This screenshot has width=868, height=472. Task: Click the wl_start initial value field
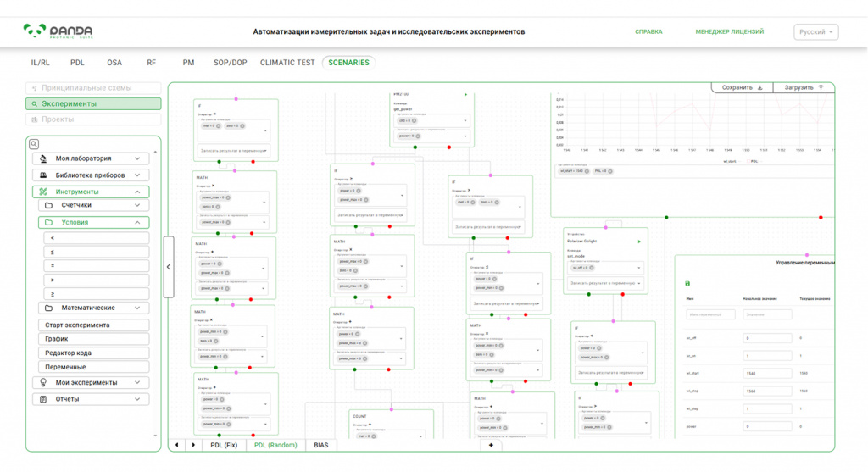(x=766, y=374)
